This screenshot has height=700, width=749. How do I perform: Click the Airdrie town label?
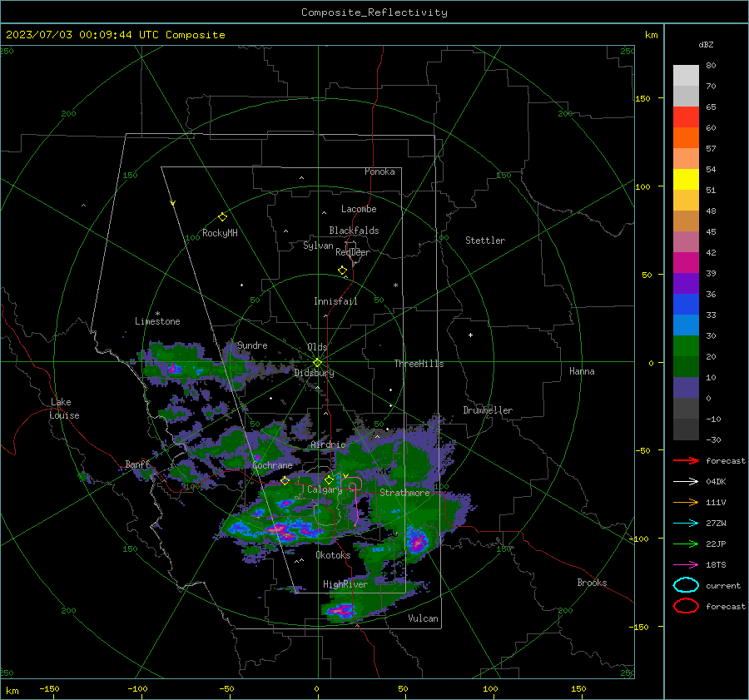[328, 444]
